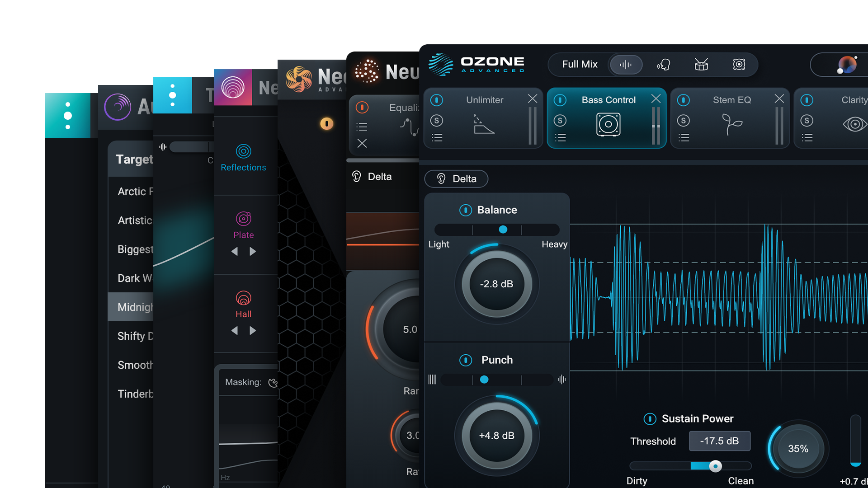
Task: Click the Threshold value field showing -17.5 dB
Action: point(719,441)
